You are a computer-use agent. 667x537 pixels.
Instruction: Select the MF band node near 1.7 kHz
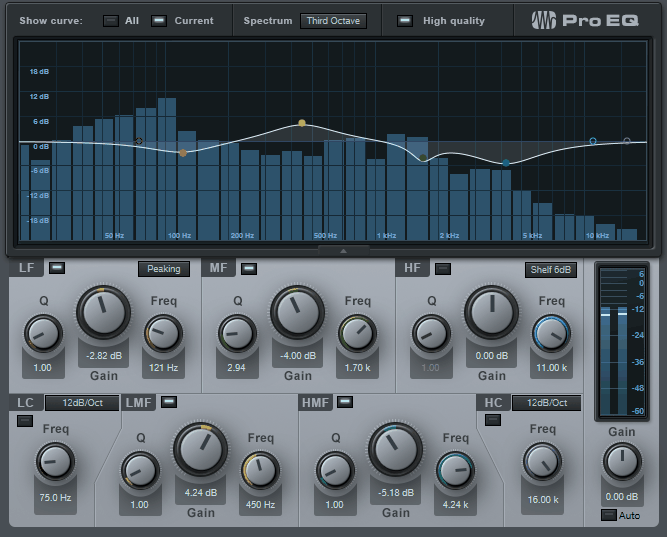[x=423, y=158]
